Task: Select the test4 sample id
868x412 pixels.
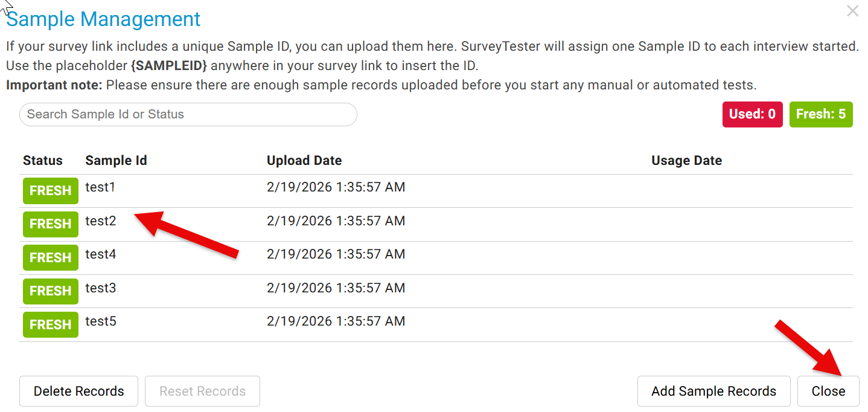Action: 100,254
